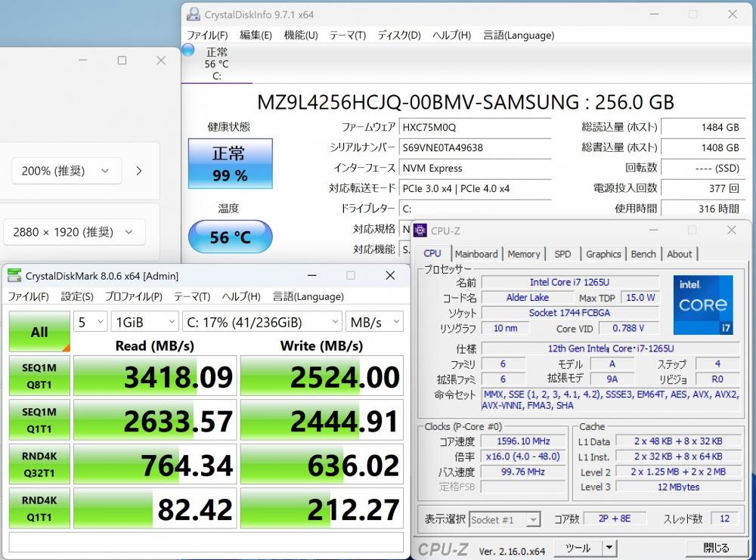756x560 pixels.
Task: Click the firmware field HXC75M0Q
Action: (475, 127)
